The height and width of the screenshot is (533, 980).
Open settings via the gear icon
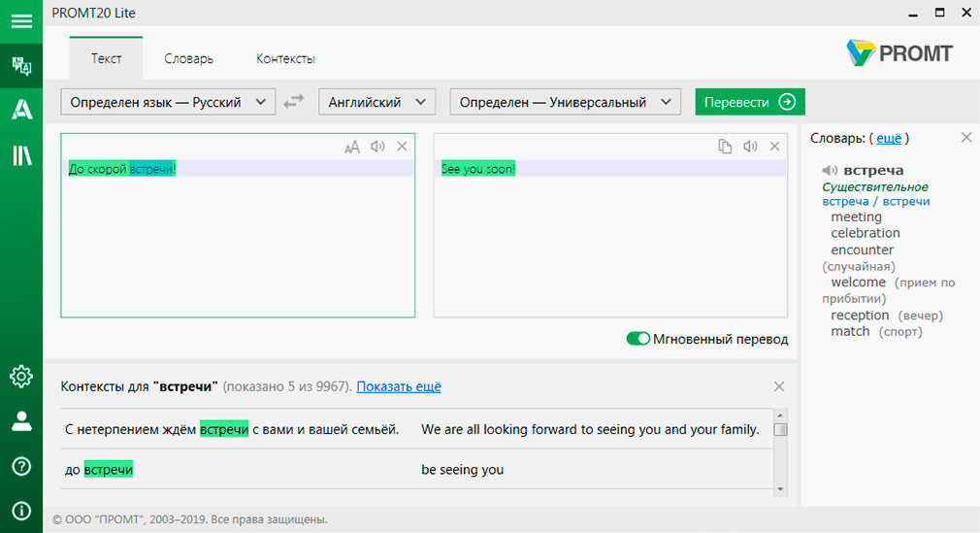[x=21, y=376]
